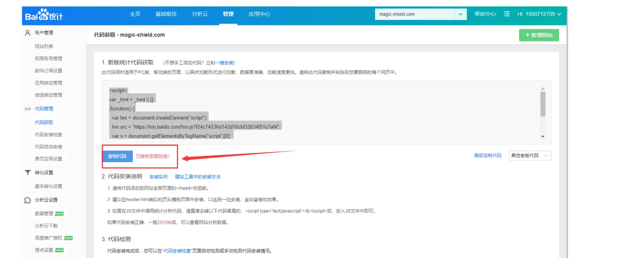Screen dimensions: 644x258
Task: Switch to the 分析云 tab
Action: pyautogui.click(x=200, y=14)
